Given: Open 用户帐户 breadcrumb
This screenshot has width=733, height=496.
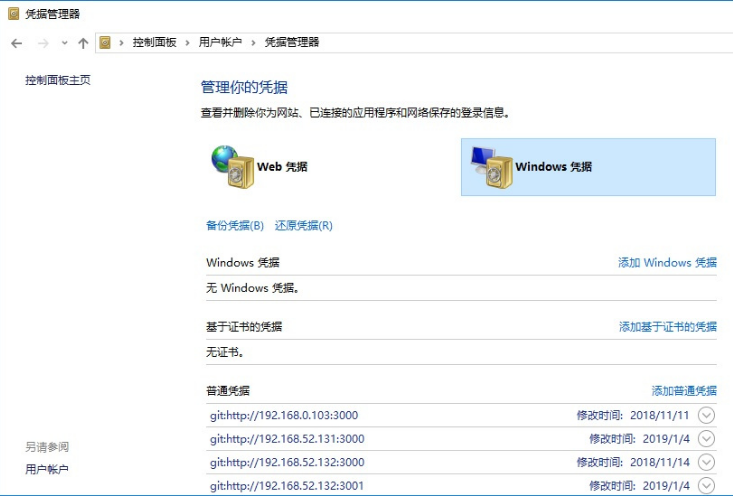Looking at the screenshot, I should 220,43.
